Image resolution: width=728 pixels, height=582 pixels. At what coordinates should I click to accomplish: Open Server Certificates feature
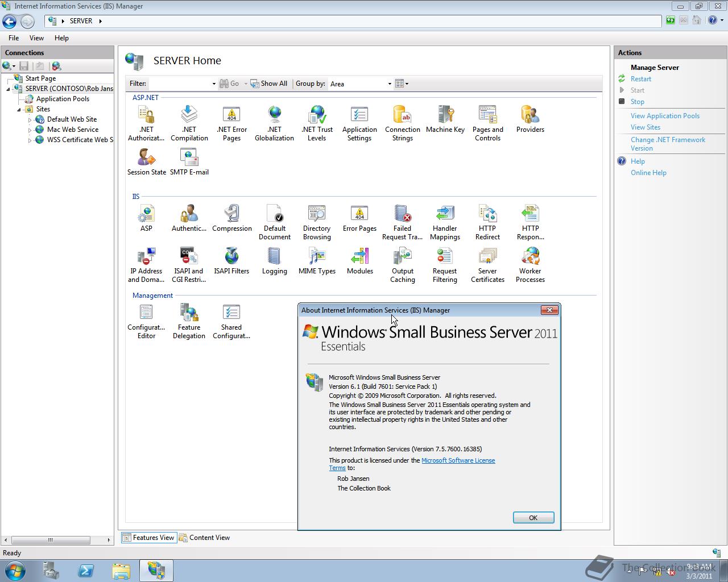pos(487,265)
